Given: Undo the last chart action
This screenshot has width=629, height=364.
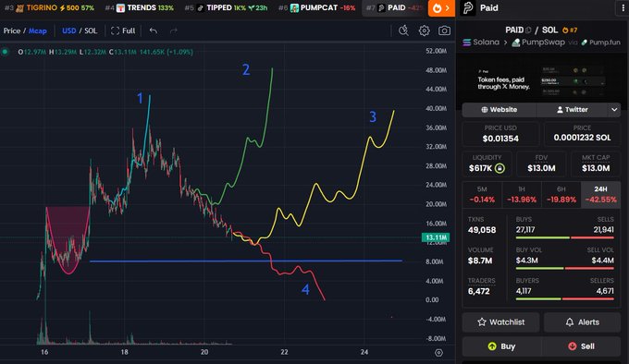Looking at the screenshot, I should [154, 30].
